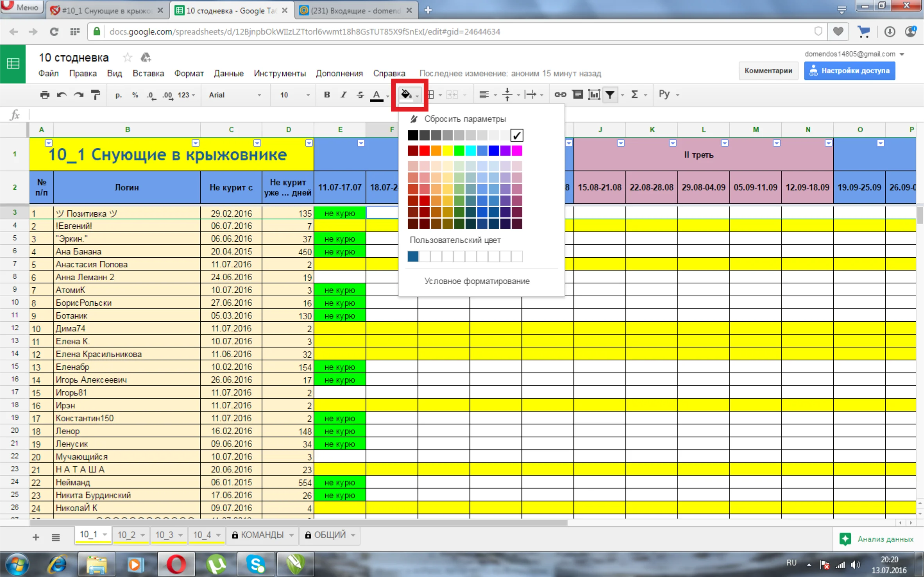924x577 pixels.
Task: Click the insert chart icon
Action: click(x=594, y=95)
